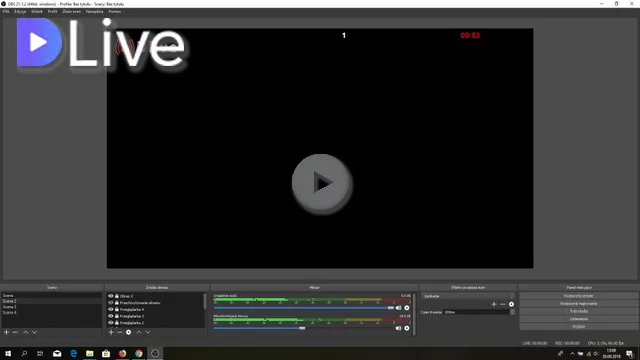640x360 pixels.
Task: Add a new scene with plus icon
Action: click(x=6, y=332)
